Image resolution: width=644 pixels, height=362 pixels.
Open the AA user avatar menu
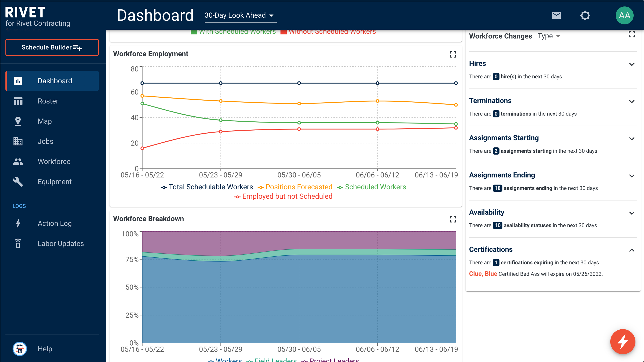(x=624, y=15)
